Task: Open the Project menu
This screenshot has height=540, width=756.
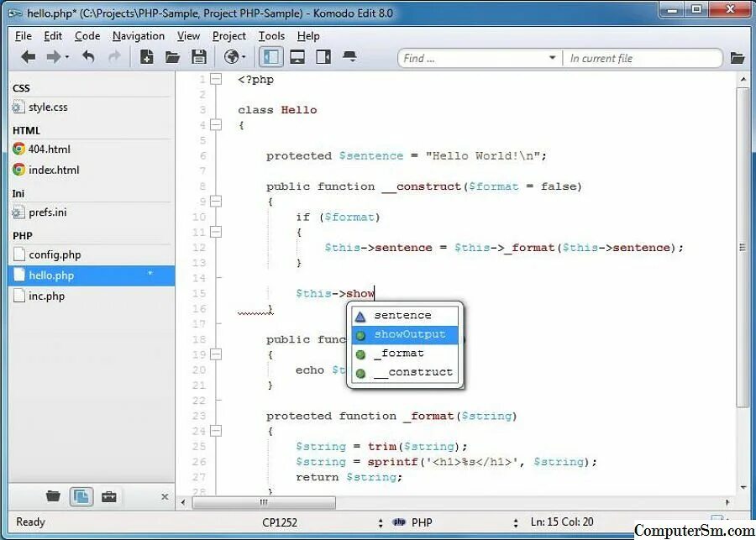Action: [x=229, y=36]
